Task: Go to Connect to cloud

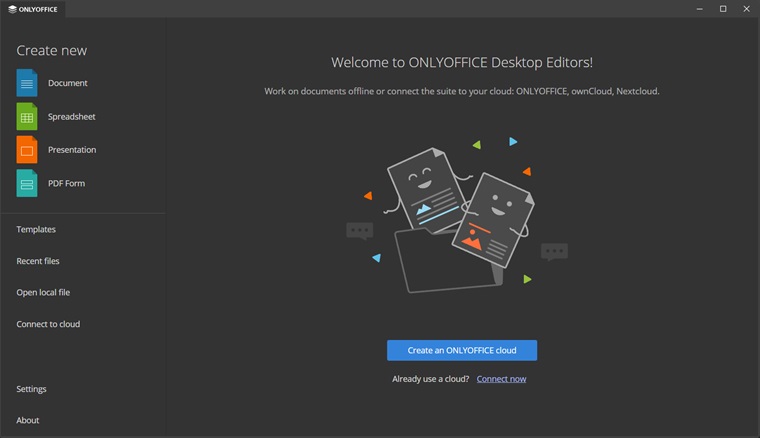Action: click(x=48, y=324)
